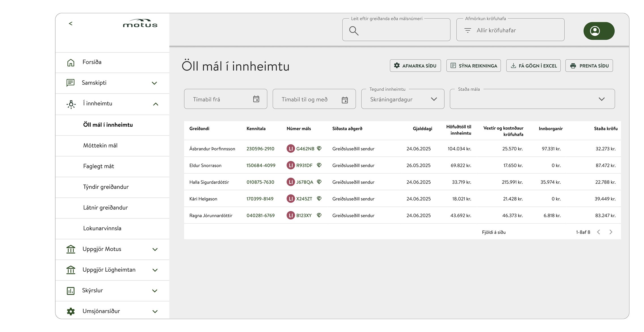Click the search magnifier icon

[x=354, y=31]
